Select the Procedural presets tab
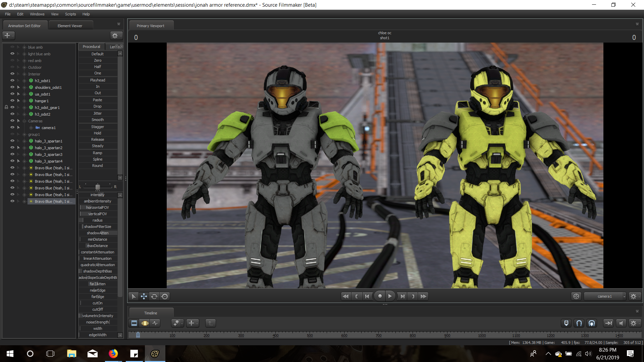Viewport: 644px width, 362px height. pos(91,47)
